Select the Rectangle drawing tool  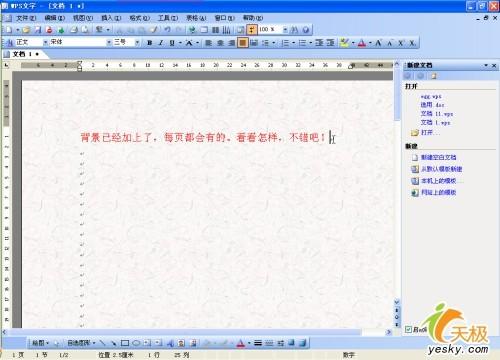pyautogui.click(x=125, y=343)
